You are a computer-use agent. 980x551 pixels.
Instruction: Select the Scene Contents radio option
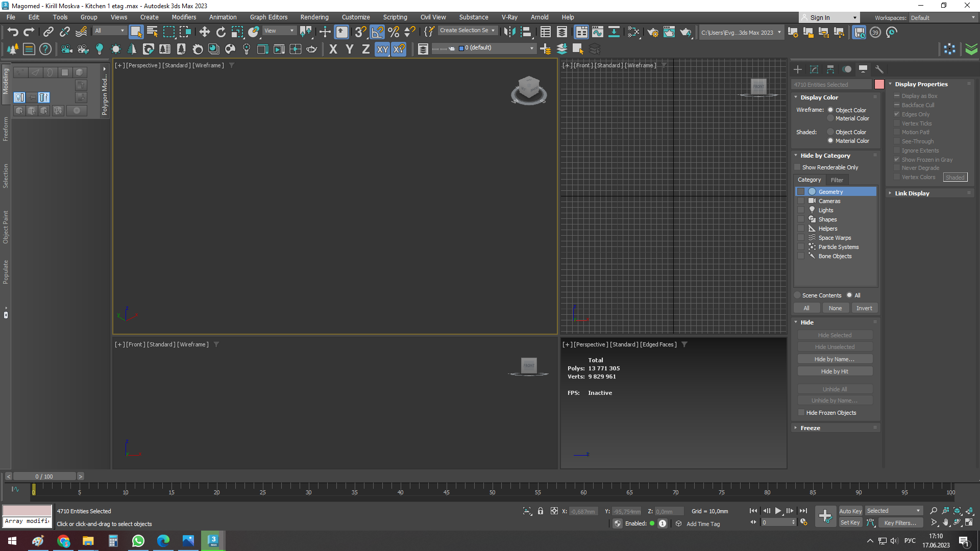[x=797, y=295]
